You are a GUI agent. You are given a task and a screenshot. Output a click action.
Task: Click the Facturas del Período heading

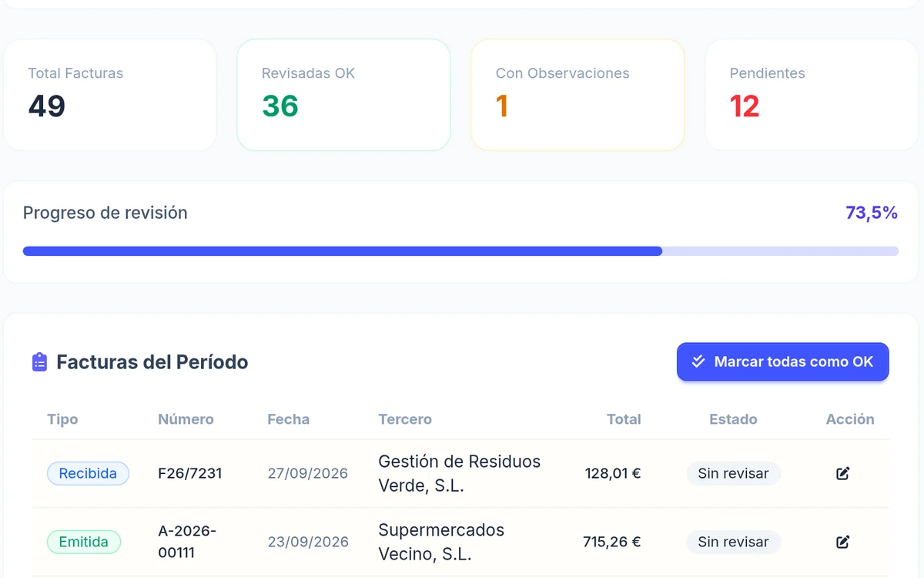point(152,361)
